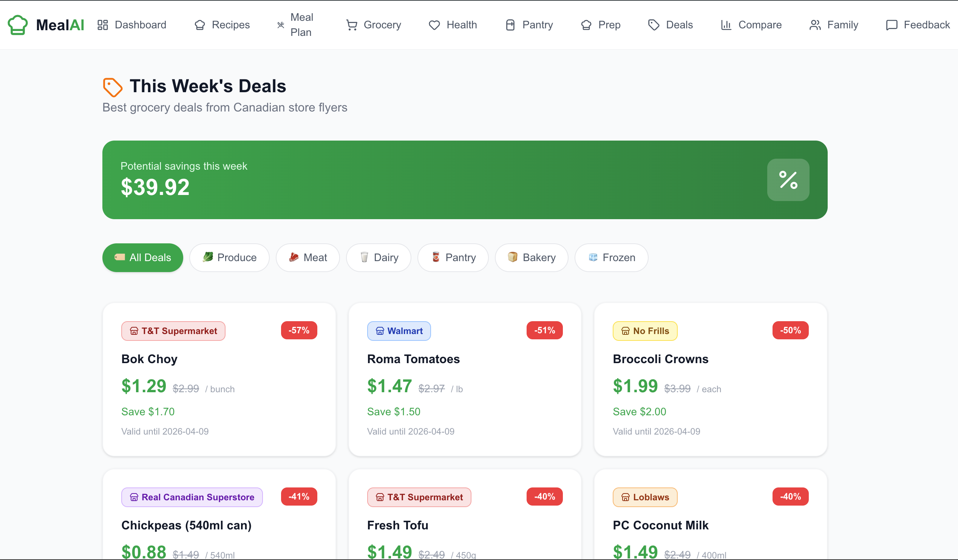Click the Grocery cart icon
958x560 pixels.
(x=352, y=25)
